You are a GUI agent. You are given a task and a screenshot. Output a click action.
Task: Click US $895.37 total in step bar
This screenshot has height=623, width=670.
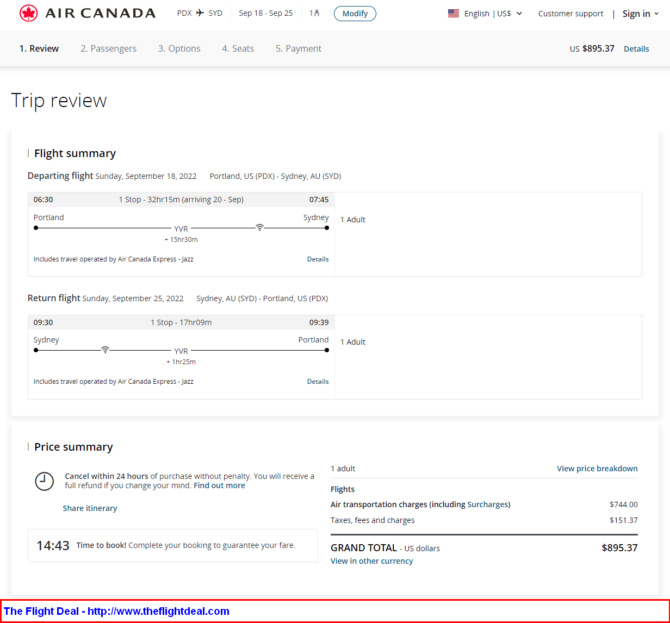[592, 49]
